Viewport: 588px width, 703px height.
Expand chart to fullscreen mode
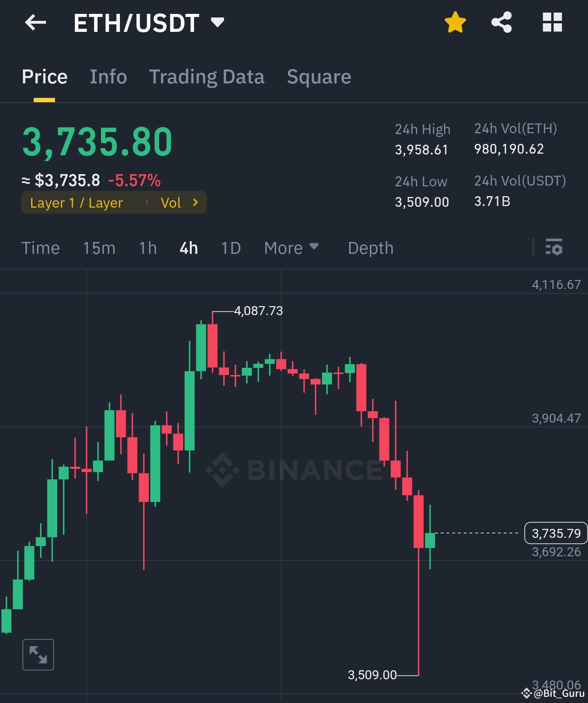38,654
